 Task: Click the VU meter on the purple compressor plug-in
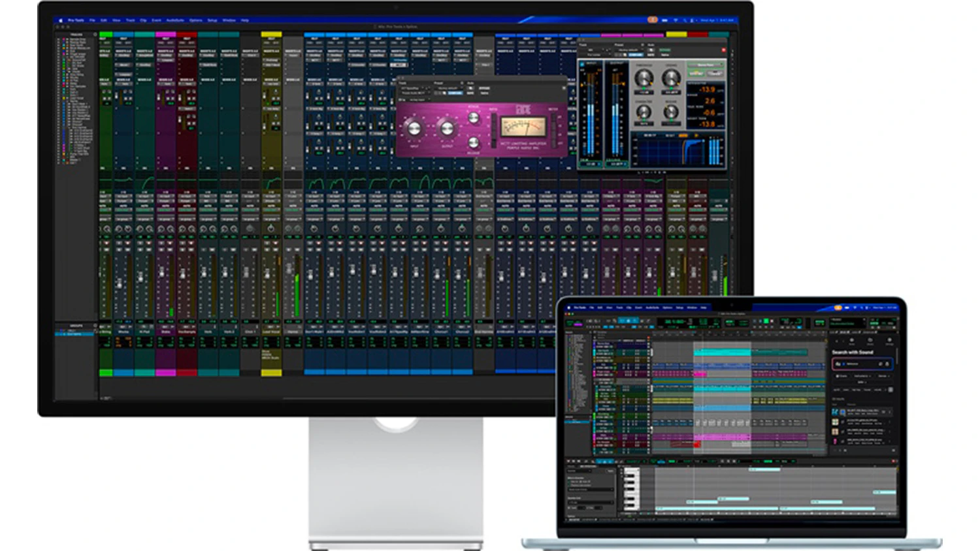pos(523,127)
